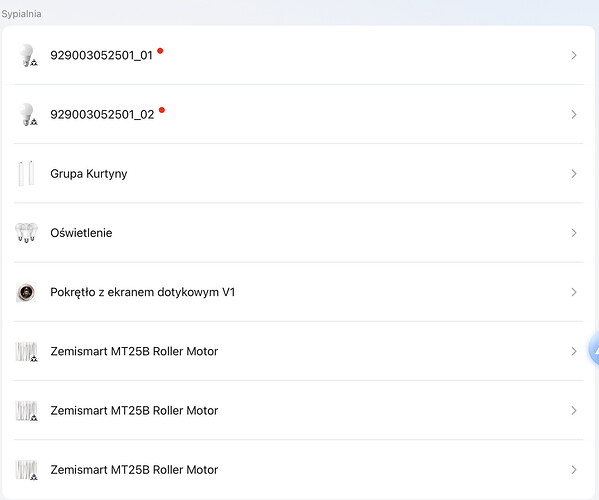Viewport: 599px width, 500px height.
Task: Open the Oświetlenie group label
Action: click(81, 233)
